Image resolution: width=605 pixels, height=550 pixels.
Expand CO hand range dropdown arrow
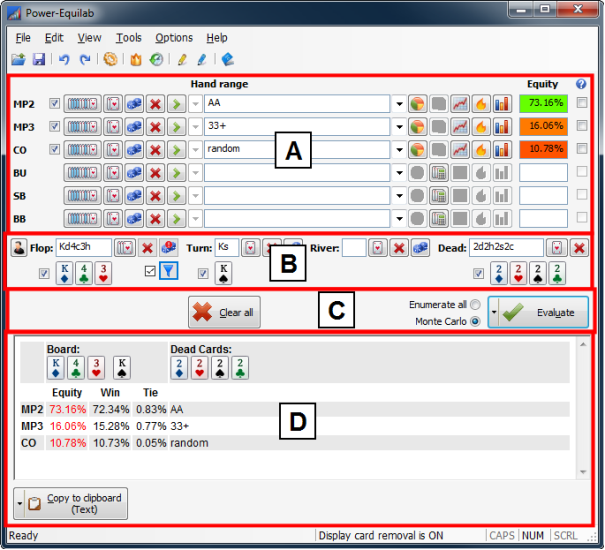click(399, 150)
